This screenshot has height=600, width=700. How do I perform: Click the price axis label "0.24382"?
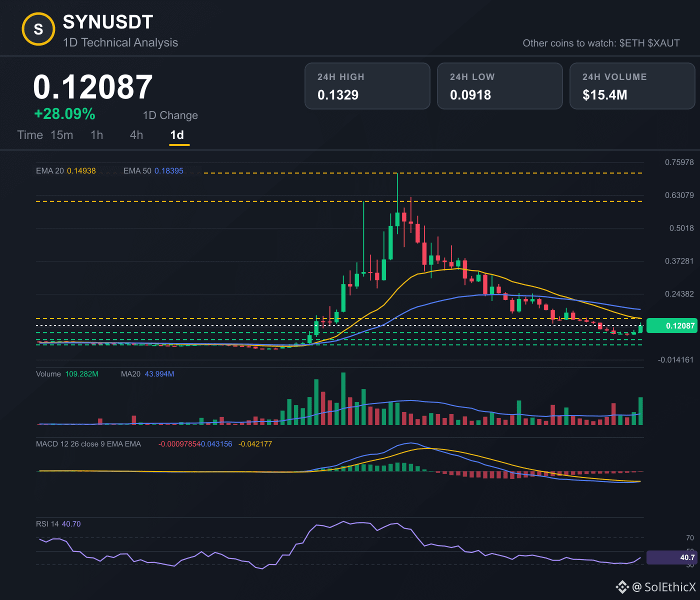679,294
